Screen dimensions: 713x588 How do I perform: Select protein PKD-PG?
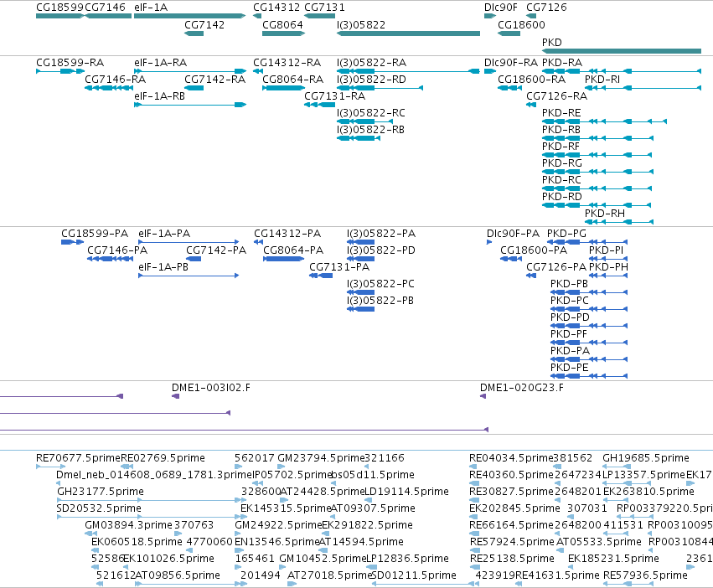566,234
